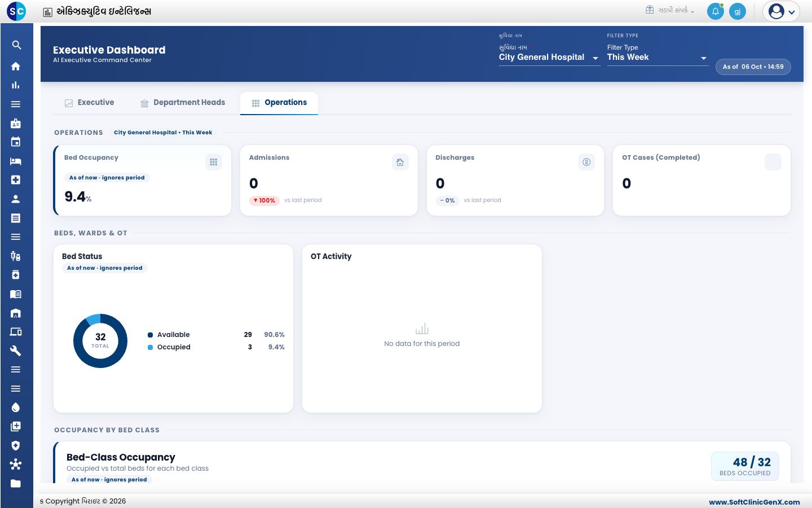Click the bed status donut chart
The width and height of the screenshot is (812, 508).
pyautogui.click(x=100, y=341)
